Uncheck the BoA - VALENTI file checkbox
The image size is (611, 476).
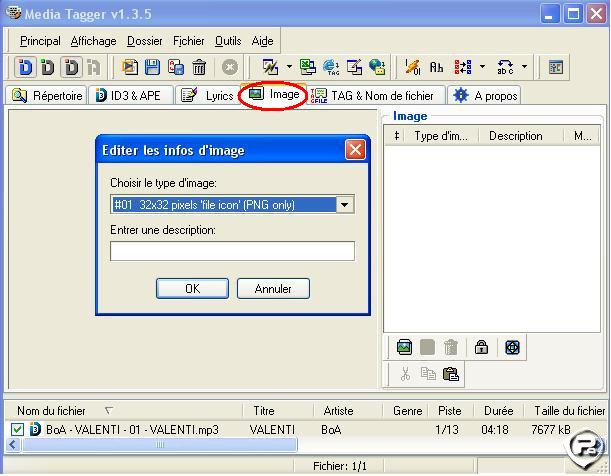(17, 430)
